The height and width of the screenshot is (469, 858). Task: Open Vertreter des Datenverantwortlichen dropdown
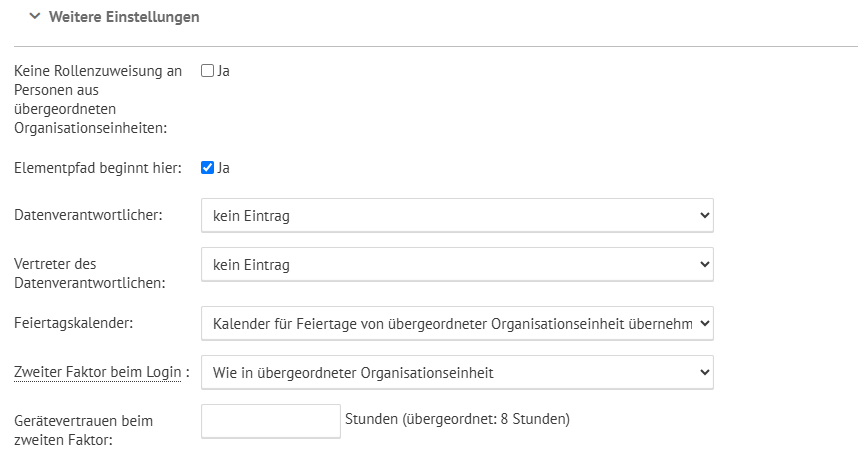(x=457, y=264)
